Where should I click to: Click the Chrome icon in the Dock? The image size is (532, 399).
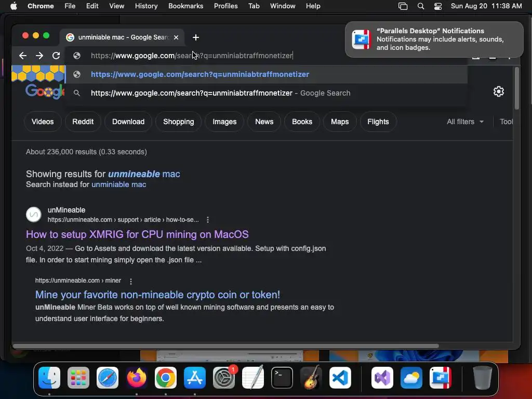(x=166, y=378)
